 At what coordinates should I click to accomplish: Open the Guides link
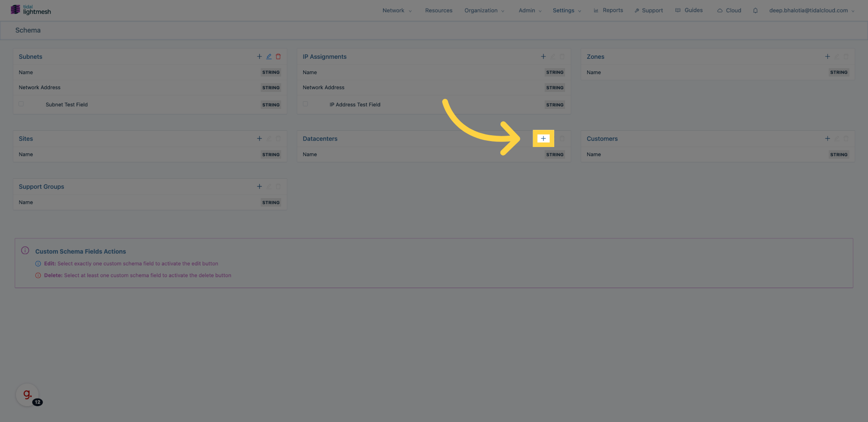pos(689,10)
